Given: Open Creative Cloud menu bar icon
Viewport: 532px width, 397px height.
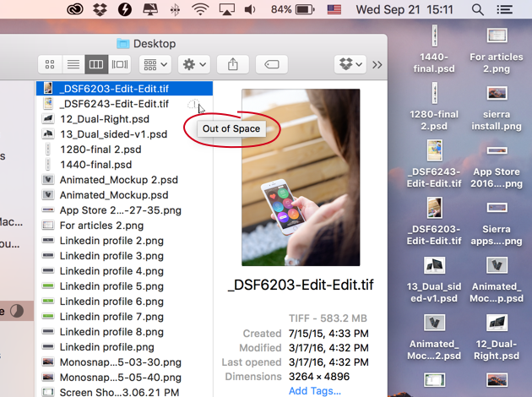Looking at the screenshot, I should click(x=74, y=9).
